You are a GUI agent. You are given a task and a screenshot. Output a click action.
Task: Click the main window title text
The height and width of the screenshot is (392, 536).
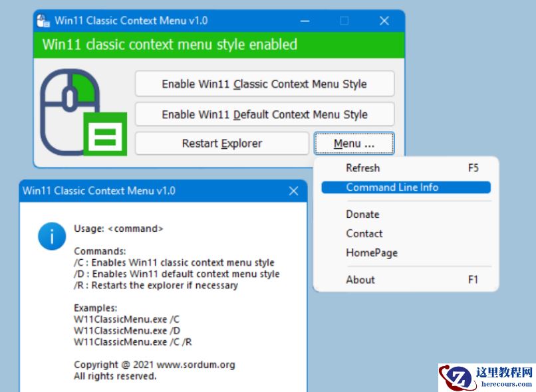(131, 21)
